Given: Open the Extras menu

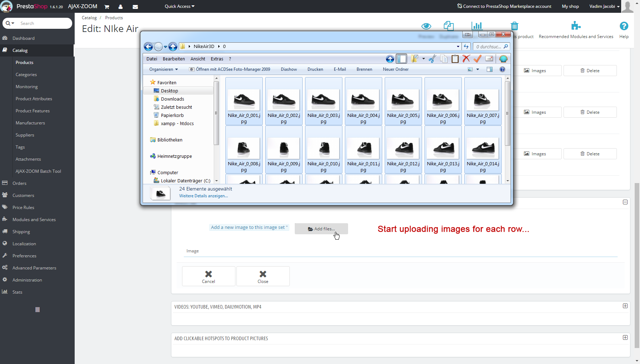Looking at the screenshot, I should 217,59.
